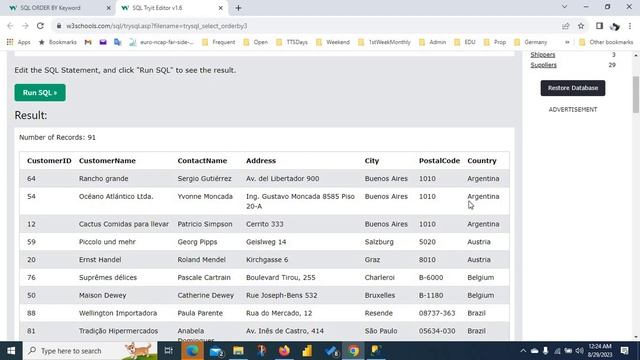Open Task View on taskbar
Viewport: 640px width, 360px height.
pyautogui.click(x=168, y=351)
